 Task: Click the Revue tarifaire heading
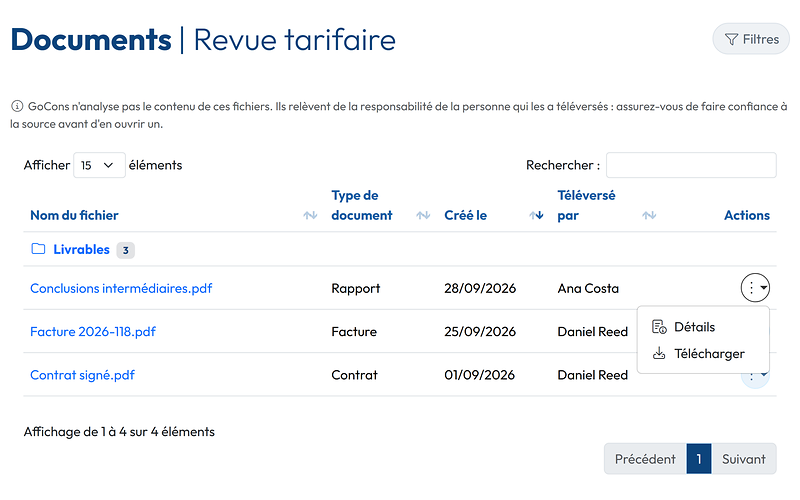295,40
